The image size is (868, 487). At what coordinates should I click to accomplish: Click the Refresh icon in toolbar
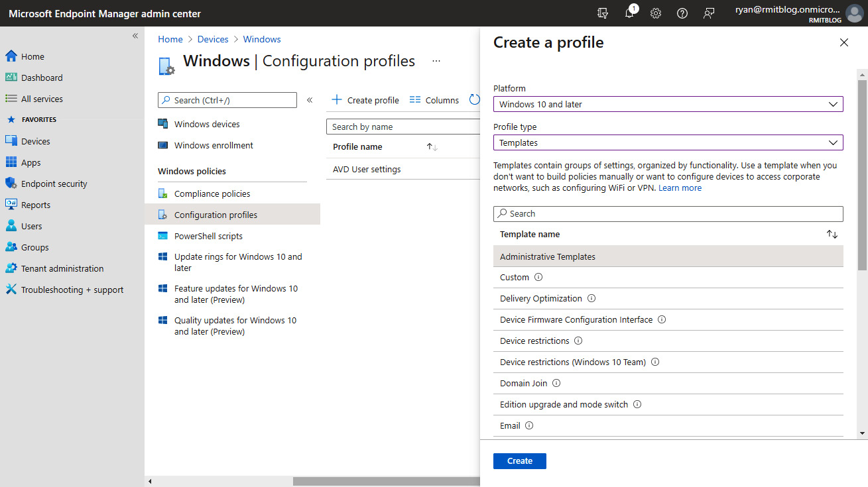[x=474, y=100]
